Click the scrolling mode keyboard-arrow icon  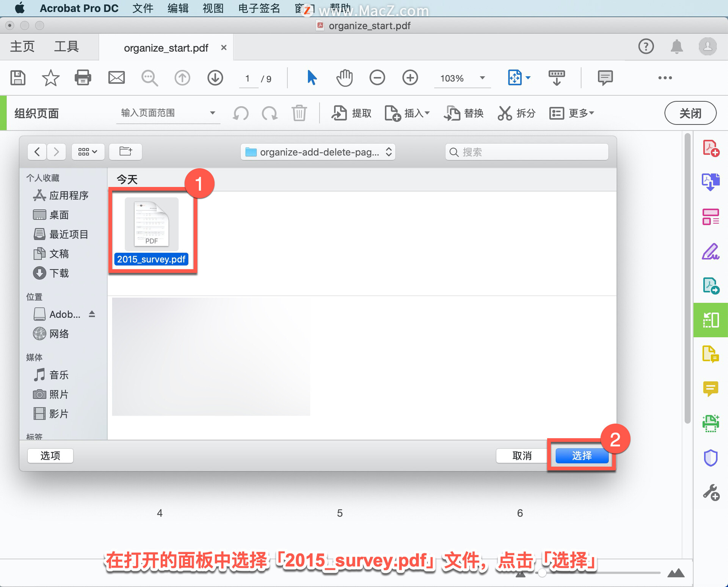click(557, 78)
